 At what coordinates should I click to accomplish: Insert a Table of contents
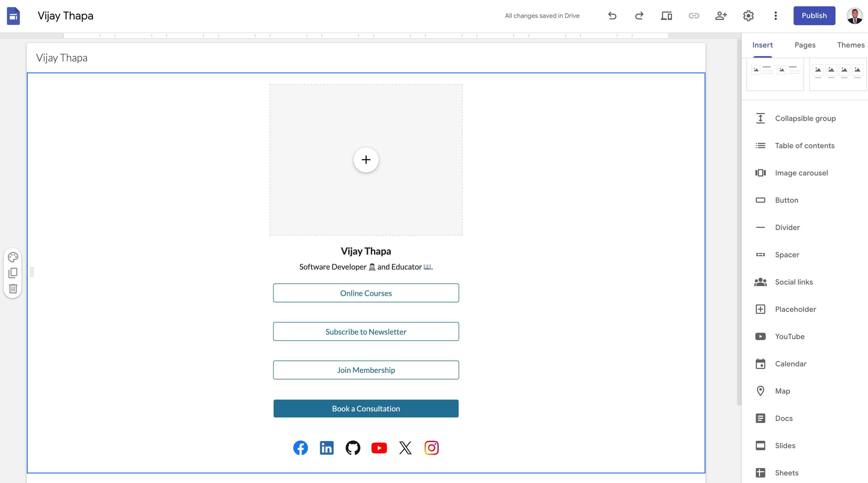(x=805, y=146)
